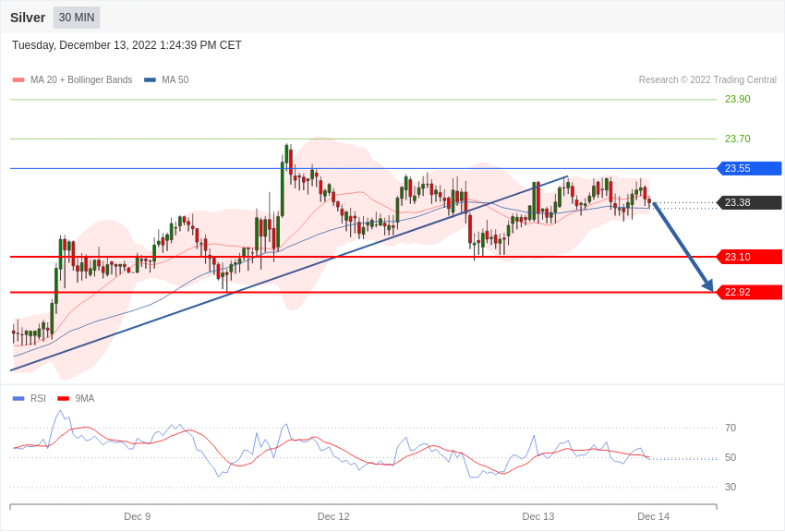
Task: Click the red 22.92 support price tag
Action: (x=750, y=292)
